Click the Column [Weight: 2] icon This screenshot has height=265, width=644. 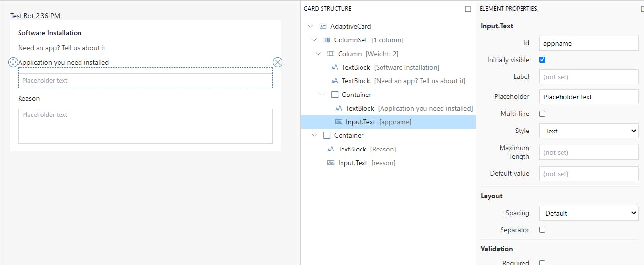click(330, 54)
